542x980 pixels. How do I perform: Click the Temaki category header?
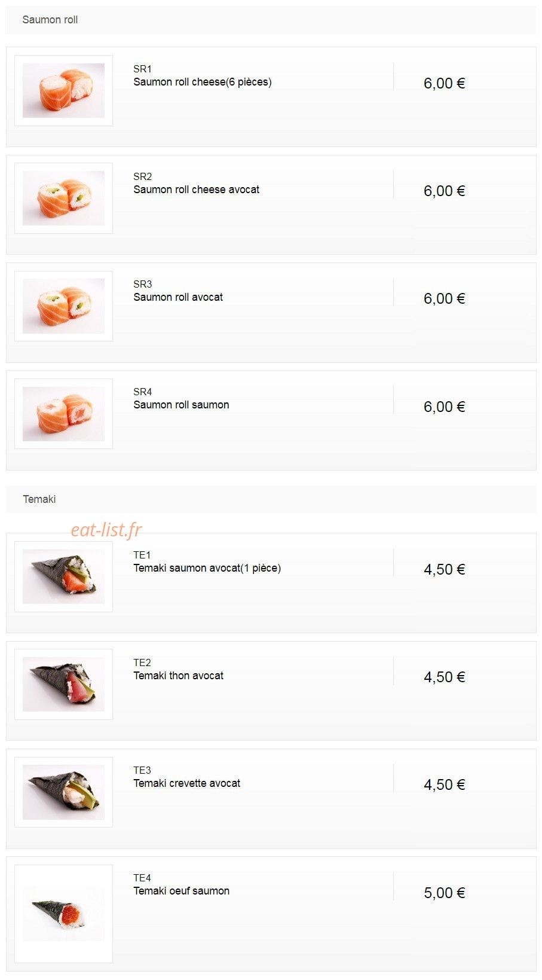pos(271,499)
